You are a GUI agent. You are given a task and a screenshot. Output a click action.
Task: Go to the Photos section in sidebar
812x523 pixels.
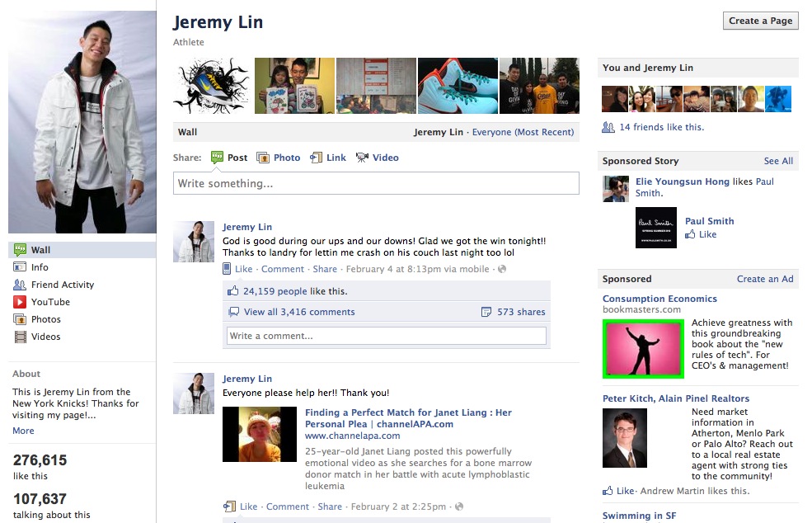[x=46, y=319]
